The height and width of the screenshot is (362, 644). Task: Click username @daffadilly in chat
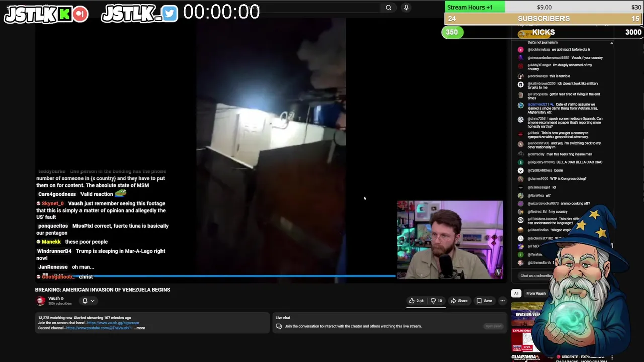point(536,154)
